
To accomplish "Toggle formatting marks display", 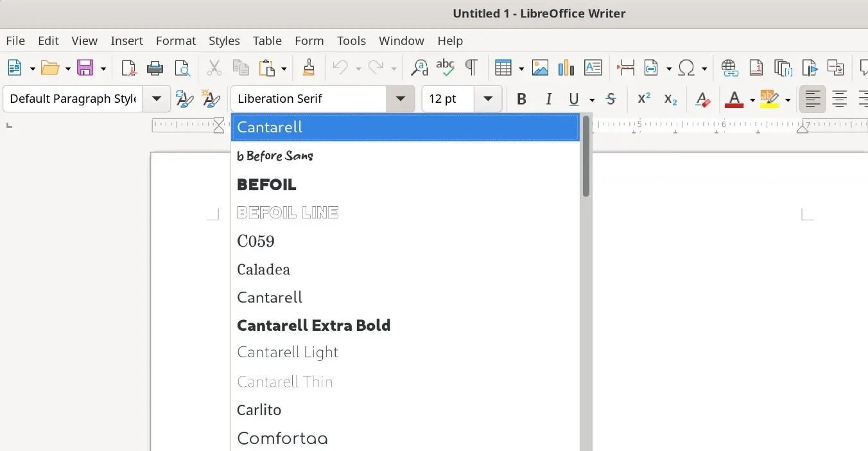I will [x=472, y=67].
